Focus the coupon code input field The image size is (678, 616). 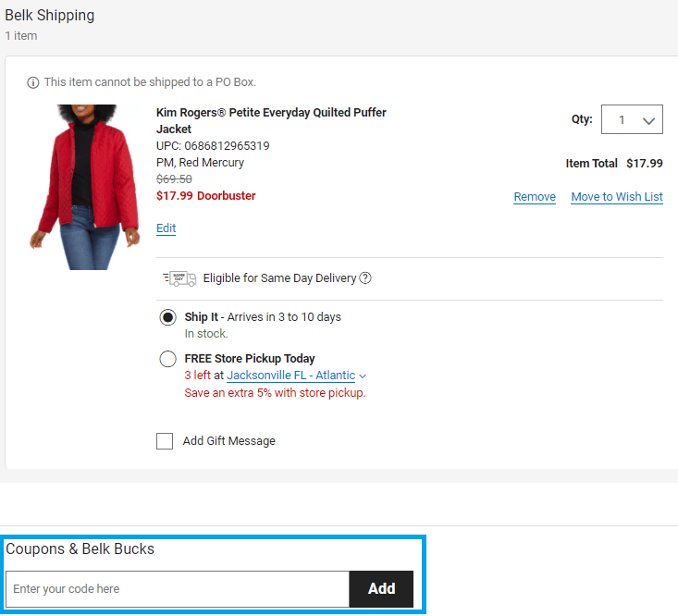(x=178, y=589)
